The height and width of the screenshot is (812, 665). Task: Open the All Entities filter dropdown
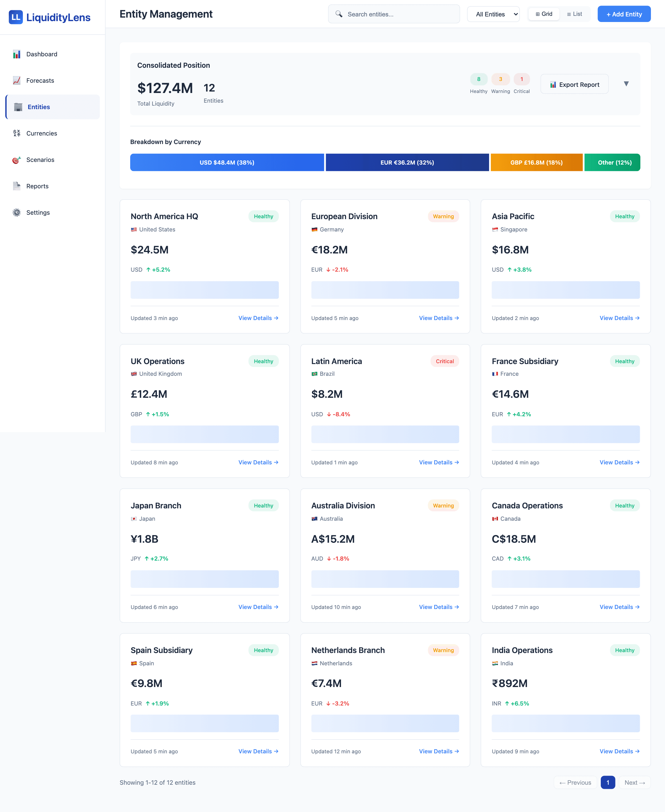tap(493, 14)
